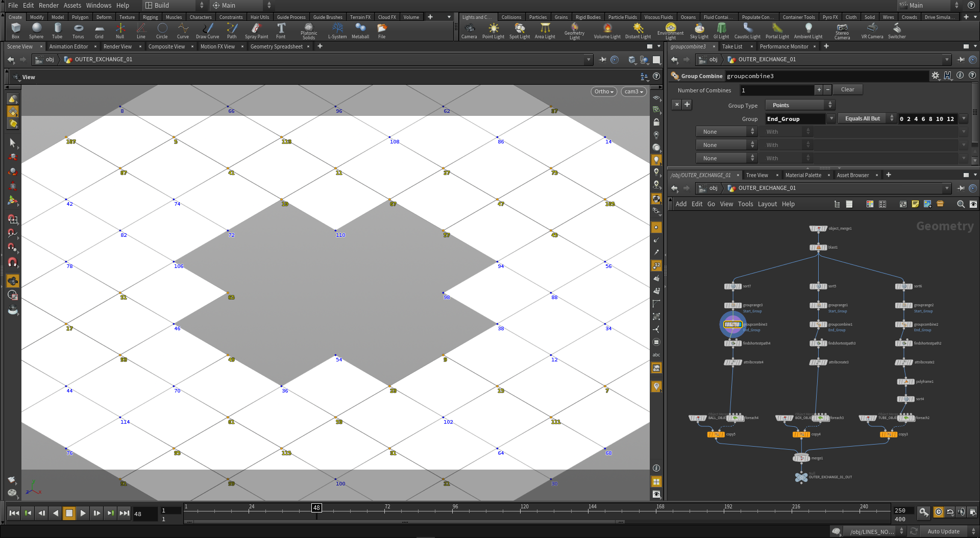The image size is (980, 538).
Task: Open the Auto Update mode dropdown
Action: (948, 531)
